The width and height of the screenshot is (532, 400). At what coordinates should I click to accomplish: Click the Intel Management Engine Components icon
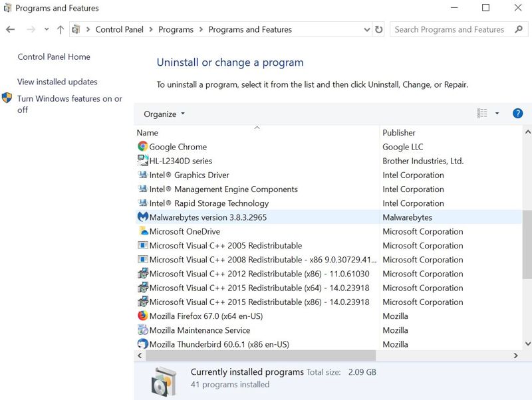[143, 189]
